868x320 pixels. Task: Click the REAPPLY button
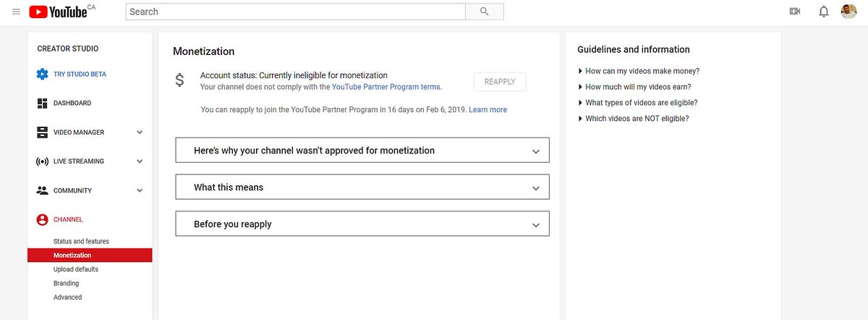pyautogui.click(x=500, y=82)
